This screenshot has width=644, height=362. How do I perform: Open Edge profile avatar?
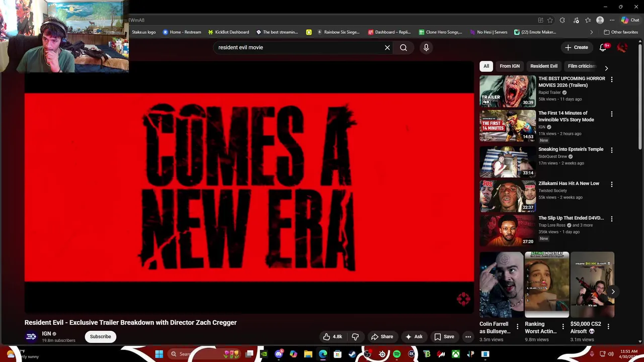600,20
